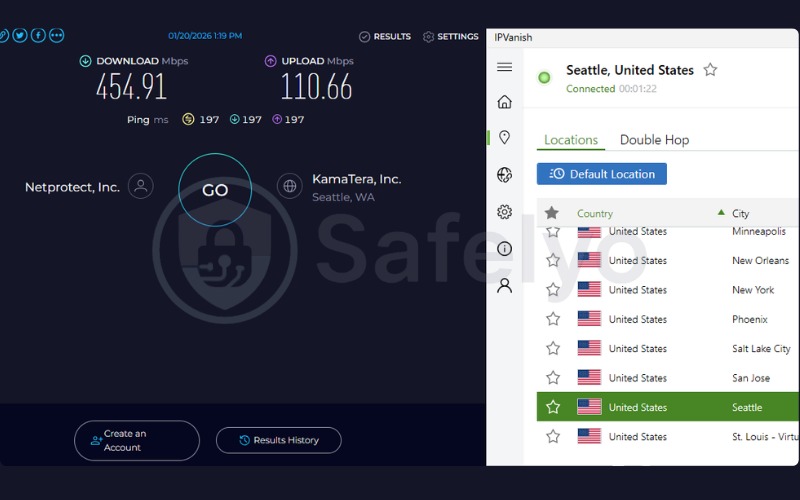Click Create an Account button
Screen dimensions: 800x500
[137, 440]
